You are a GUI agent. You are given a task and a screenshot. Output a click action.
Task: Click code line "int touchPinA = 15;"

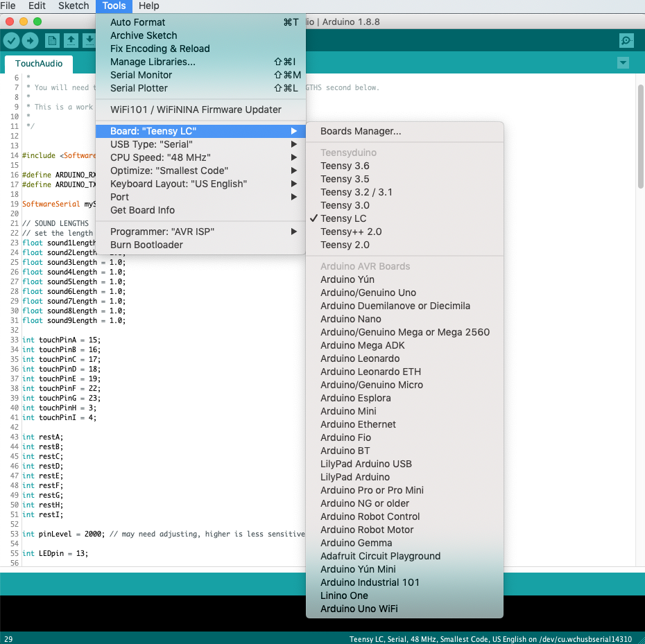click(x=61, y=340)
